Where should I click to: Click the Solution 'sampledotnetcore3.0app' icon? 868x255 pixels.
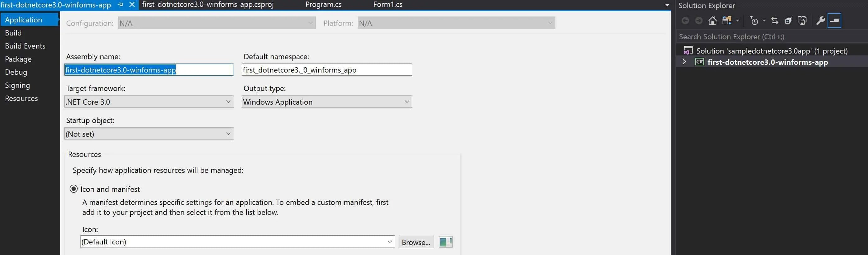click(688, 51)
